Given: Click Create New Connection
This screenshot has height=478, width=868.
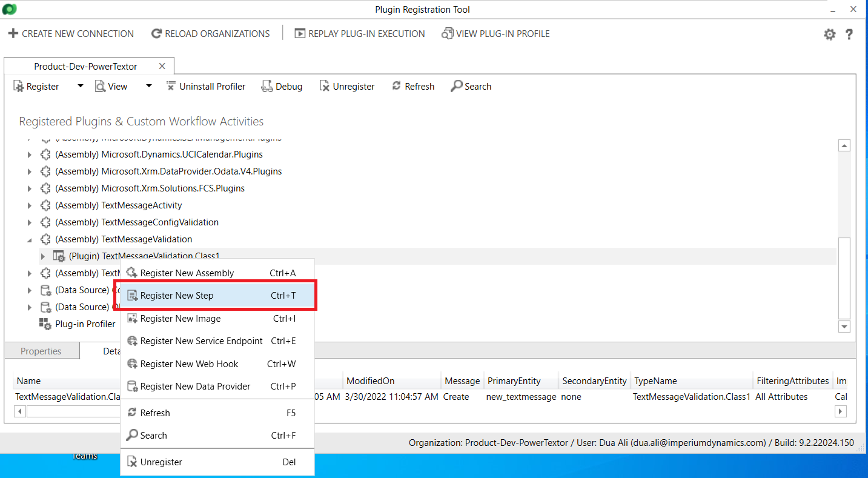Looking at the screenshot, I should point(71,34).
